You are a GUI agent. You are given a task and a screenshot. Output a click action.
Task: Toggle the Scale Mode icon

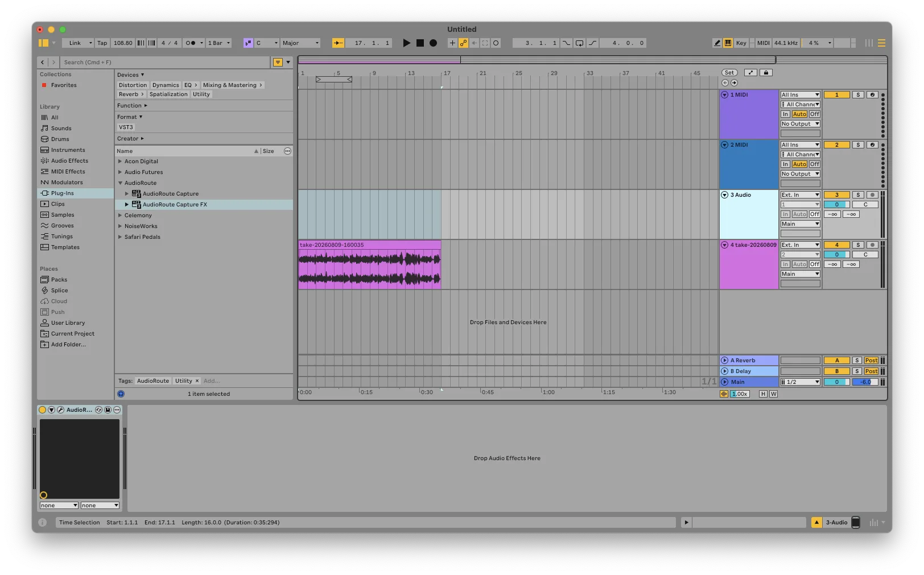click(248, 43)
